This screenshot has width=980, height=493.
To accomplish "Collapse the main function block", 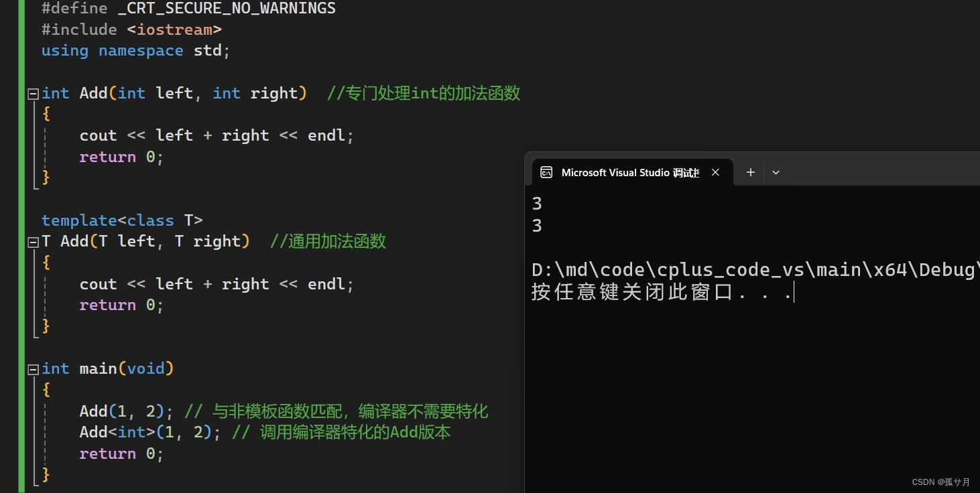I will 33,369.
